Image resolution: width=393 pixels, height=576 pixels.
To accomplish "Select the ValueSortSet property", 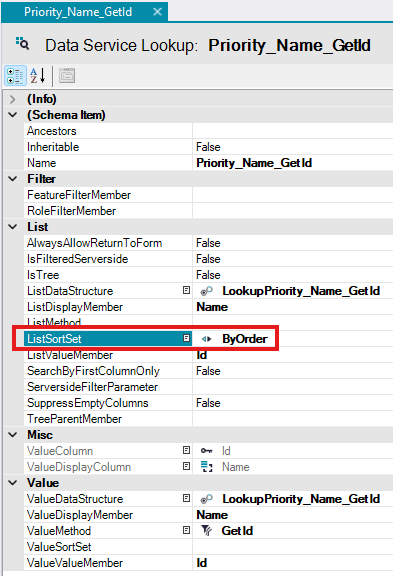I will tap(59, 547).
